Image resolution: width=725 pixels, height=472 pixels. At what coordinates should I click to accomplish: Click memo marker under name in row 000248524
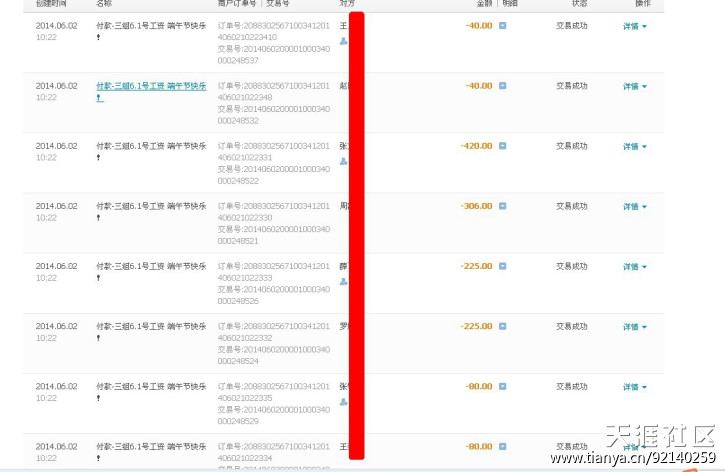98,338
